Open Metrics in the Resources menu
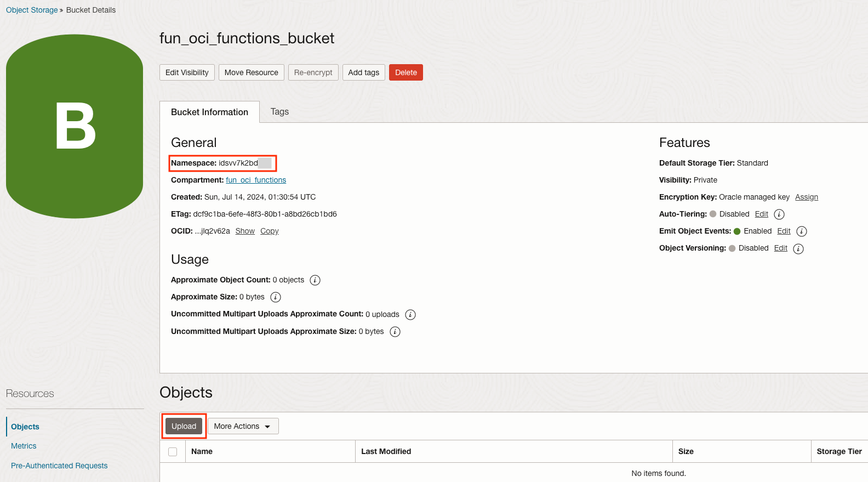This screenshot has width=868, height=482. point(24,446)
